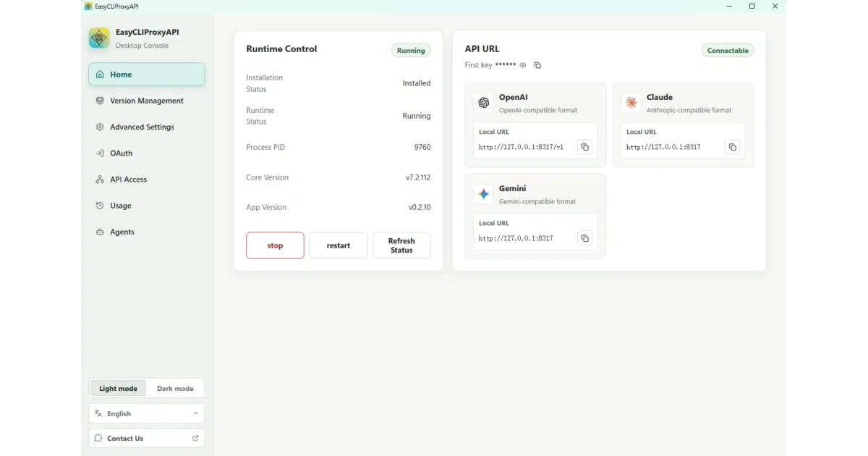Viewport: 868px width, 456px height.
Task: Click the masked First key asterisks
Action: [506, 64]
